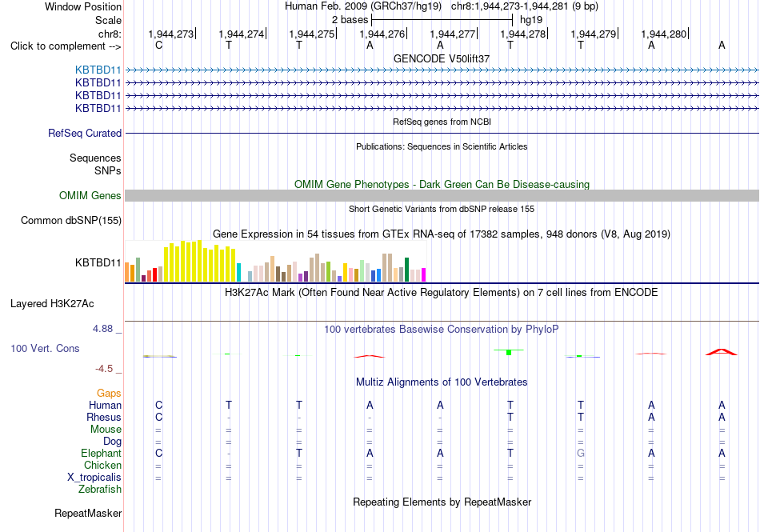Click 100 Vert. Cons track label
The image size is (760, 532).
click(45, 348)
